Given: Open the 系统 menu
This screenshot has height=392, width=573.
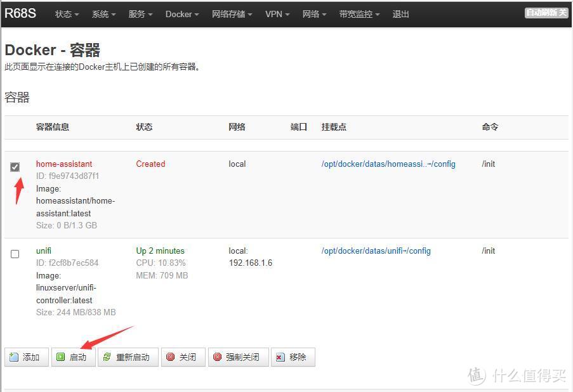Looking at the screenshot, I should tap(103, 14).
